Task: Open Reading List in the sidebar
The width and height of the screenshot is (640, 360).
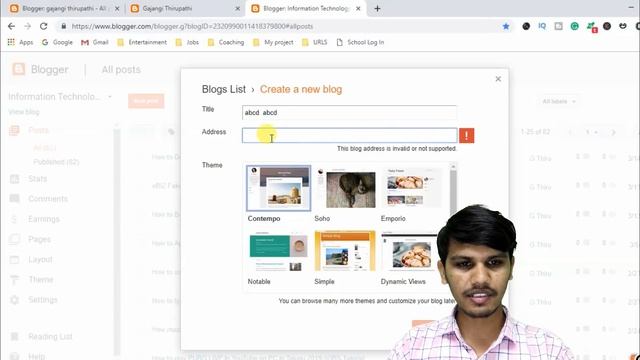Action: (50, 337)
